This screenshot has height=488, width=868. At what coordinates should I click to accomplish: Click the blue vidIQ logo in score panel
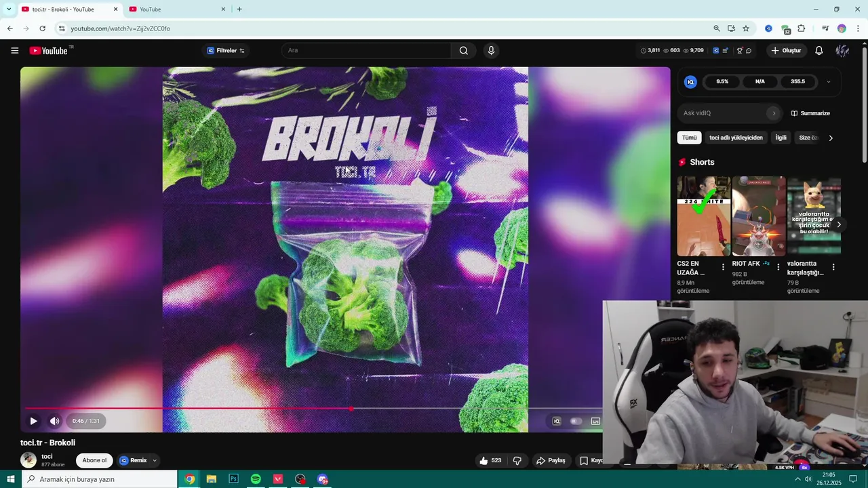(x=690, y=82)
